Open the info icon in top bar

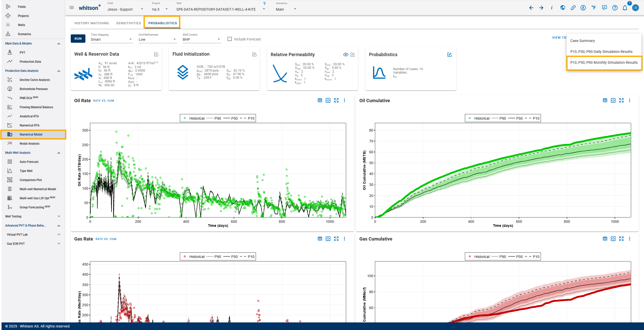(552, 8)
